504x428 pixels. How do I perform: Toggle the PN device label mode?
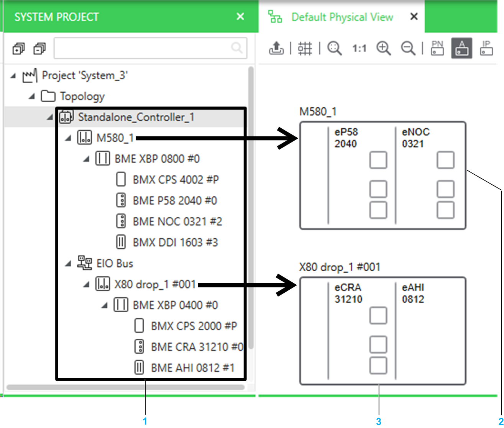(437, 48)
